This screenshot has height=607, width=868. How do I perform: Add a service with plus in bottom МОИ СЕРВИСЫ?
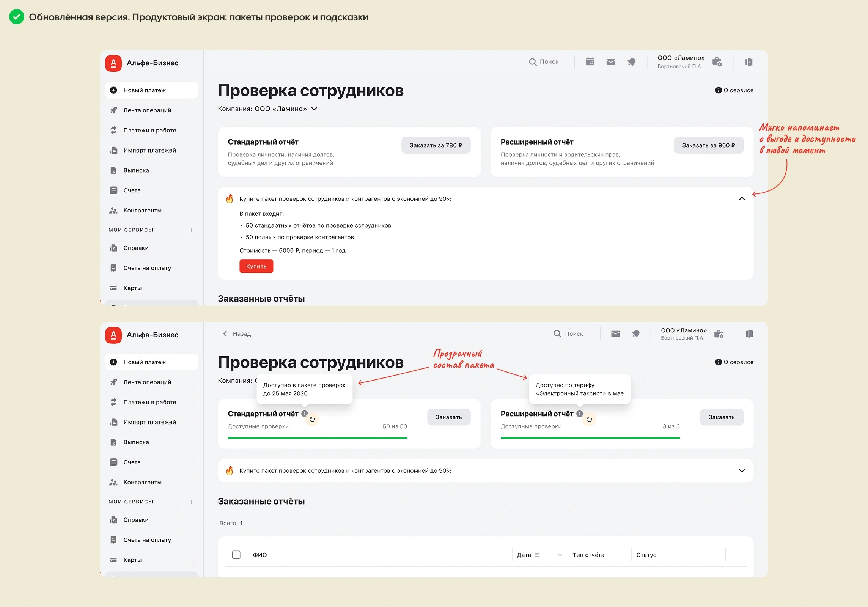pyautogui.click(x=191, y=502)
